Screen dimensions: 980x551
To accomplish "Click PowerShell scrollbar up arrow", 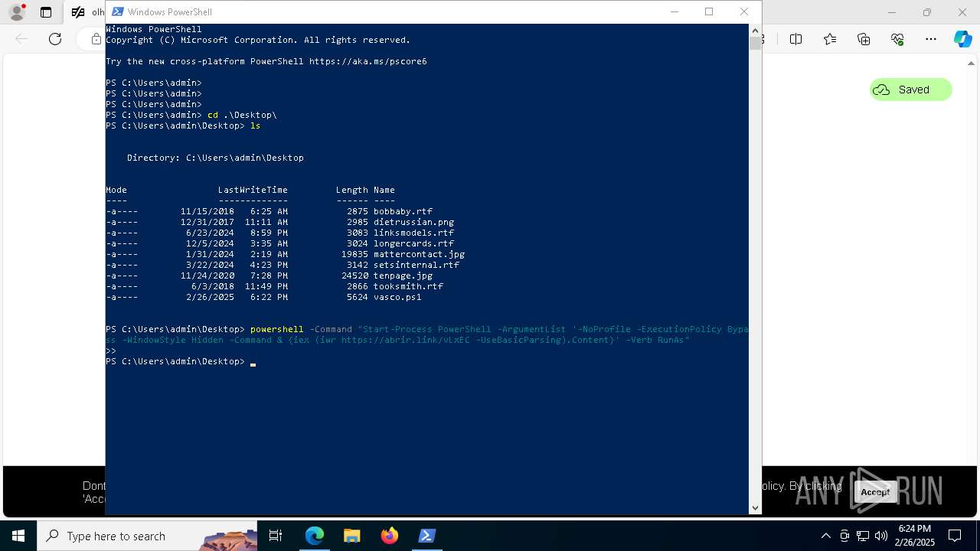I will click(x=755, y=30).
